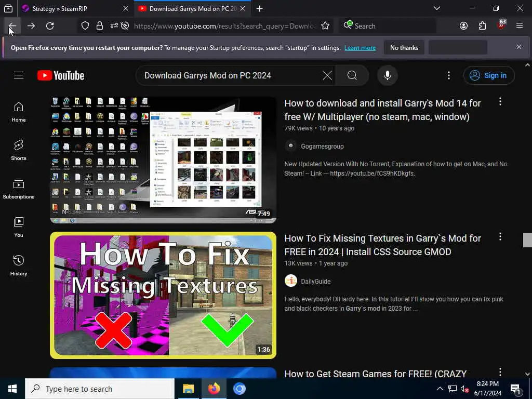This screenshot has width=532, height=399.
Task: Click the Firefox back arrow button
Action: pos(12,26)
